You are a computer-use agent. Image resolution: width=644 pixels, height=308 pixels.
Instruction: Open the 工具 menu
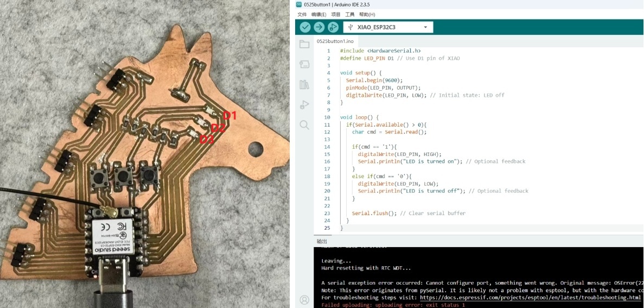click(x=349, y=14)
